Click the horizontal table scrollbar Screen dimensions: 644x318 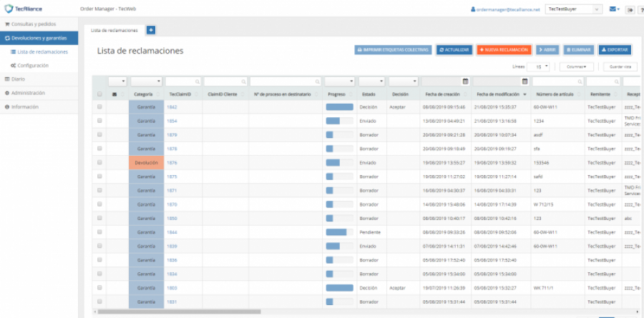point(179,312)
